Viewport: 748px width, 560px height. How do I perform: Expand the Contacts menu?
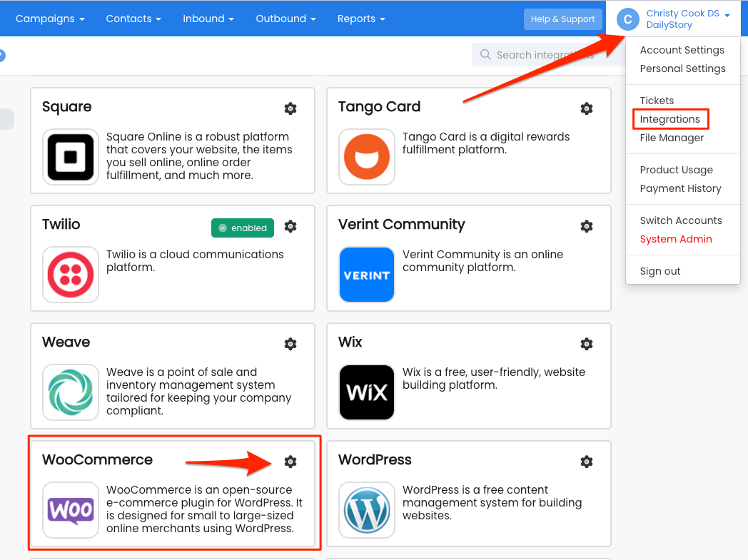[133, 19]
